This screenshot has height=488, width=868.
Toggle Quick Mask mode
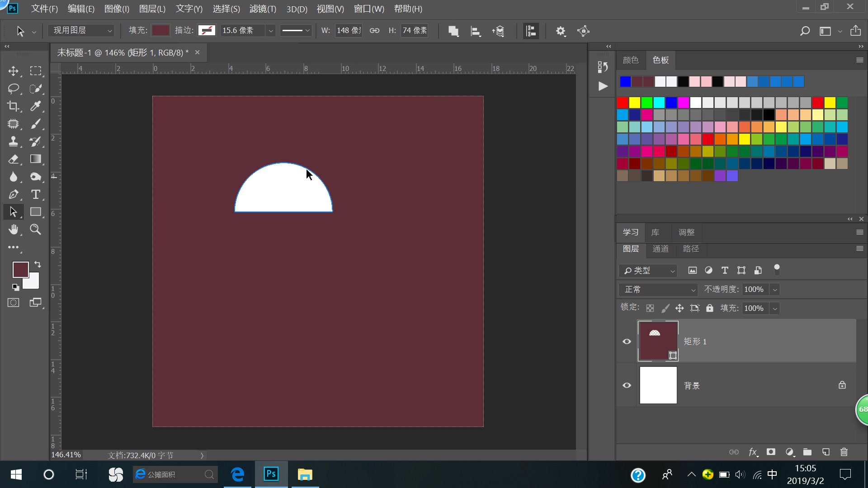14,303
